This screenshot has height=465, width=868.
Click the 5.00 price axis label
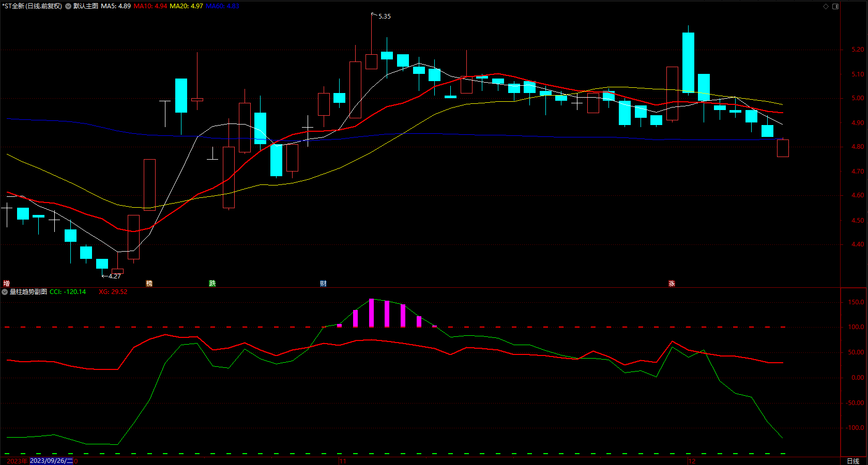pyautogui.click(x=858, y=98)
